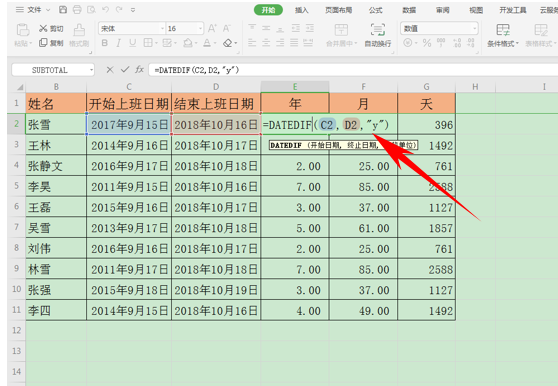The image size is (558, 386).
Task: Click the 剪切 cut button
Action: pyautogui.click(x=51, y=28)
